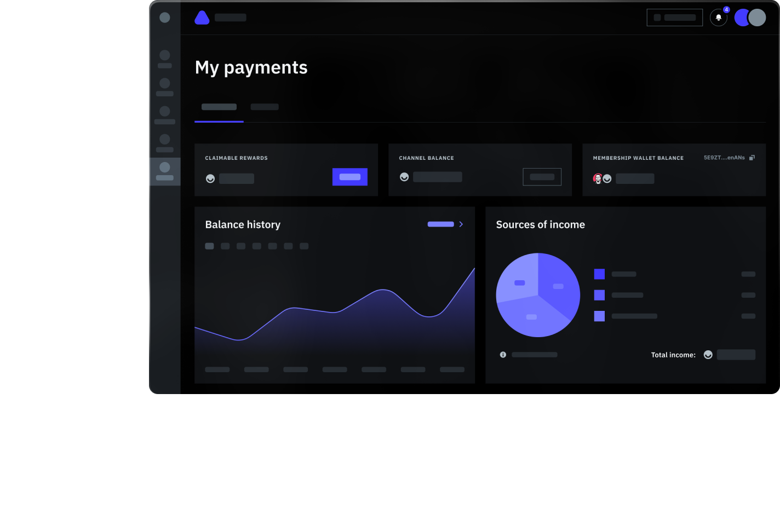Click the blue claim button in Claimable Rewards
The width and height of the screenshot is (780, 532).
click(x=349, y=177)
